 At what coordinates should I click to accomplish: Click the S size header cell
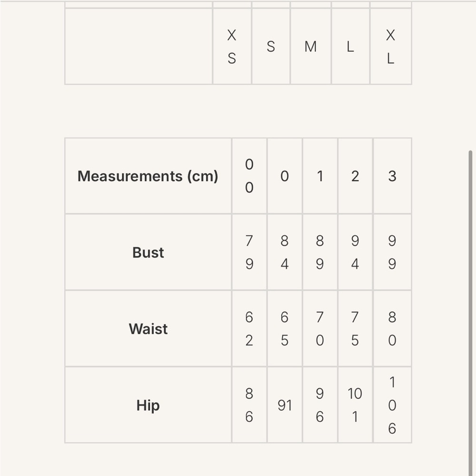pyautogui.click(x=271, y=47)
